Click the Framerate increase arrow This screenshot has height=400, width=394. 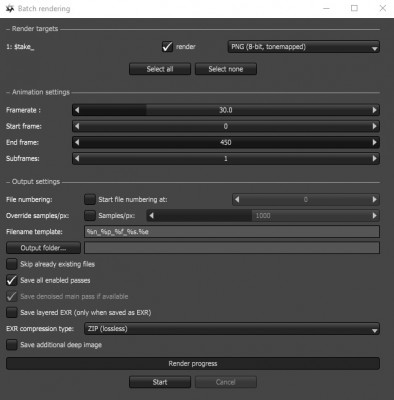(x=374, y=110)
